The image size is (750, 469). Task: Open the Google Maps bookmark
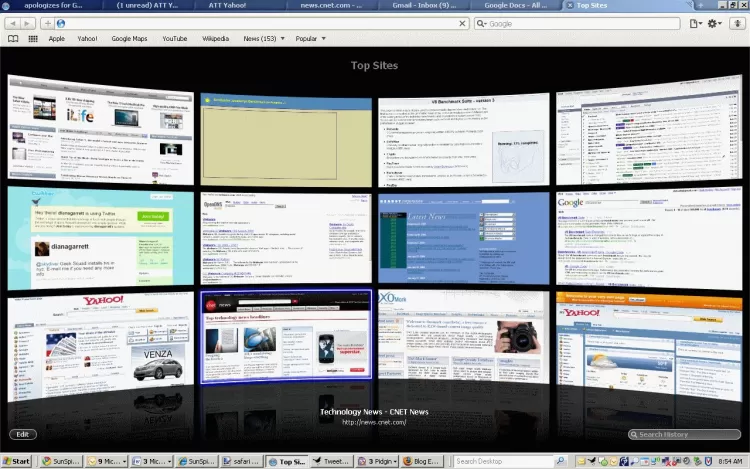click(129, 39)
